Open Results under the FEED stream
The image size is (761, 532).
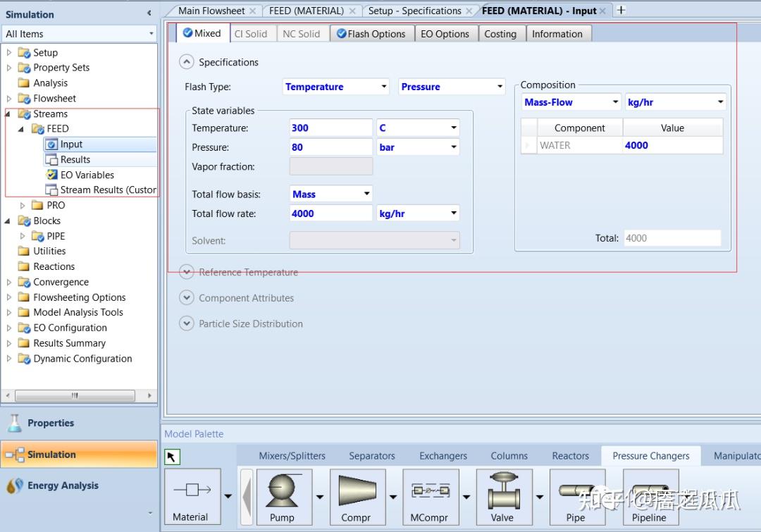(75, 159)
